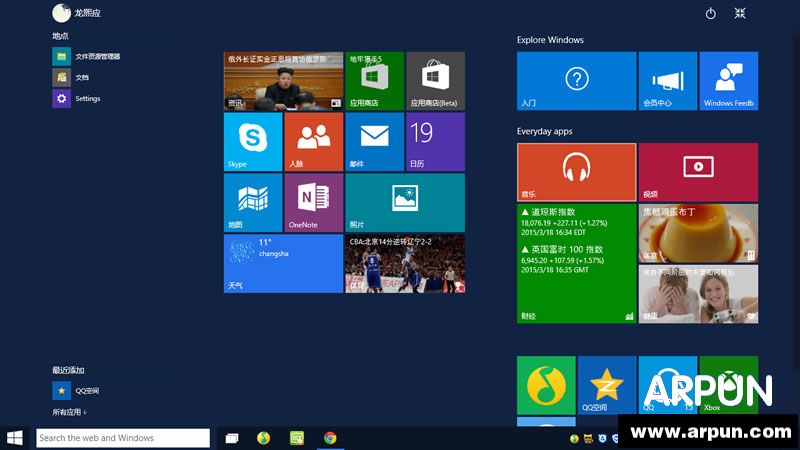
Task: Click the 地点 section heading
Action: click(x=60, y=36)
